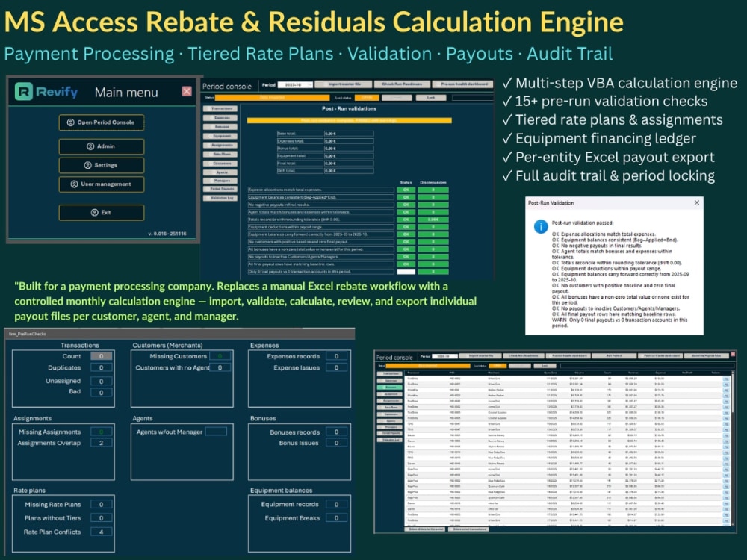This screenshot has height=560, width=747.
Task: Select Expenses tab in upper Period console sidebar
Action: pyautogui.click(x=220, y=118)
